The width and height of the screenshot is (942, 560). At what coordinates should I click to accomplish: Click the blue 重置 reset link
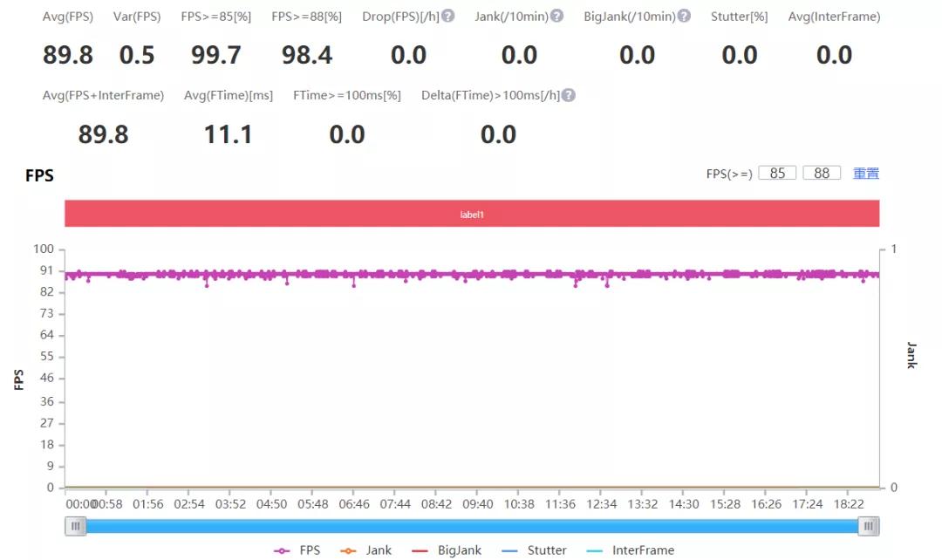pos(865,174)
